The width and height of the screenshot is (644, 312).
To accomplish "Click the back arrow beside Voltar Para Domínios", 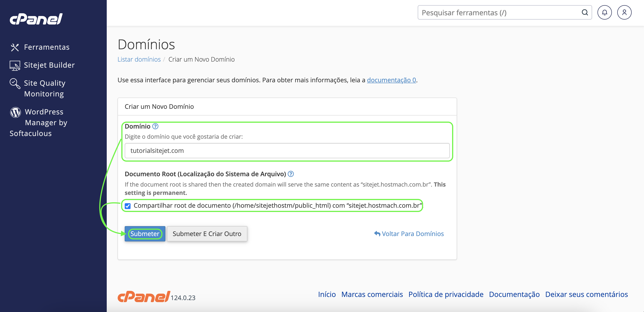I will click(x=377, y=234).
